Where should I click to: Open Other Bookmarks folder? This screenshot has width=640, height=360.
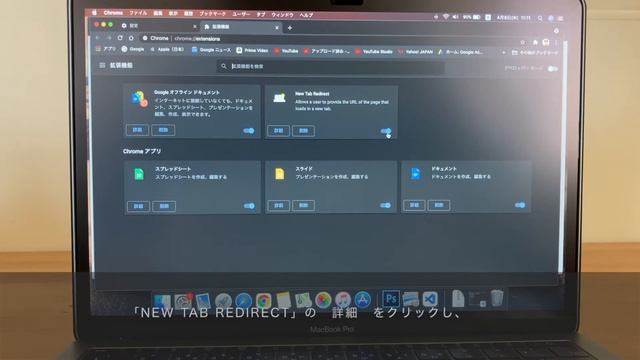click(x=535, y=53)
